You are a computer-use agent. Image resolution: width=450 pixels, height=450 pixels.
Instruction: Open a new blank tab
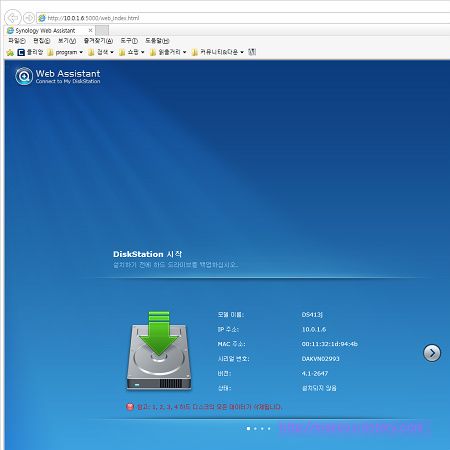[x=102, y=31]
